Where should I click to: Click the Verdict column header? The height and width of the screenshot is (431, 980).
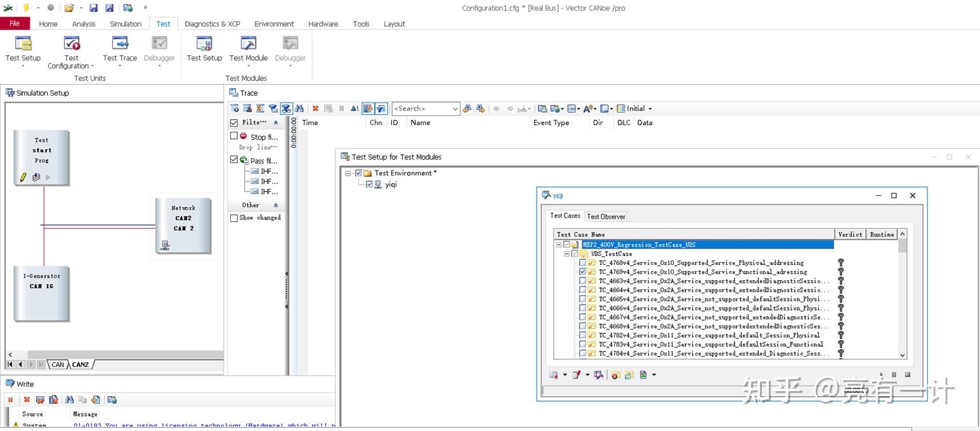click(x=850, y=235)
